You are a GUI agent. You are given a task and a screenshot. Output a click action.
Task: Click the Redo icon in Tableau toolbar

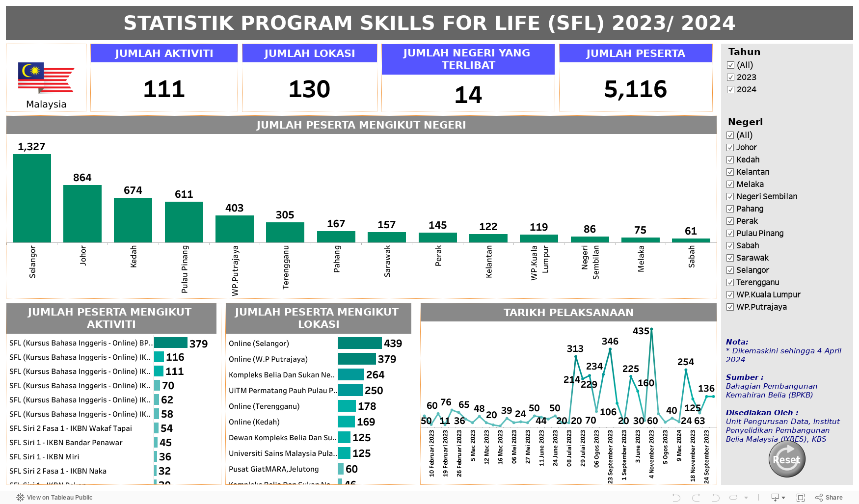click(x=696, y=498)
